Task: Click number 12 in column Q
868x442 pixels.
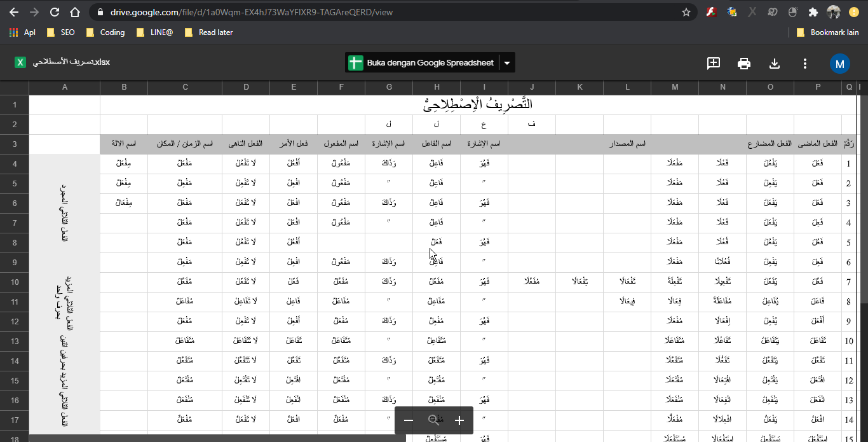Action: pyautogui.click(x=848, y=380)
